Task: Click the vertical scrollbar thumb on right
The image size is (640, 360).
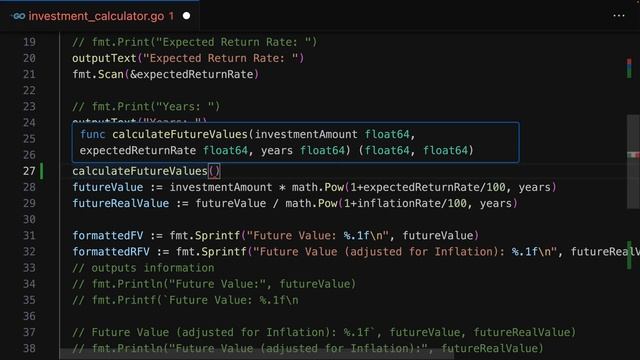Action: click(633, 161)
